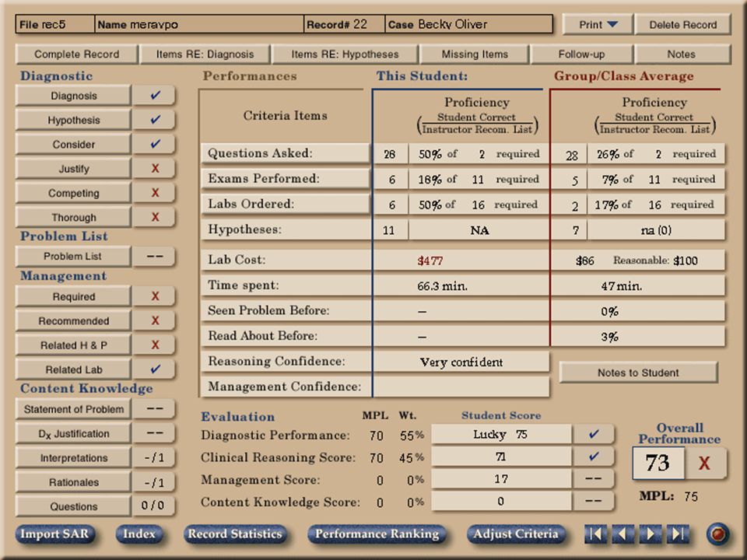The height and width of the screenshot is (560, 747).
Task: Click the Overall Performance X mark
Action: point(705,462)
